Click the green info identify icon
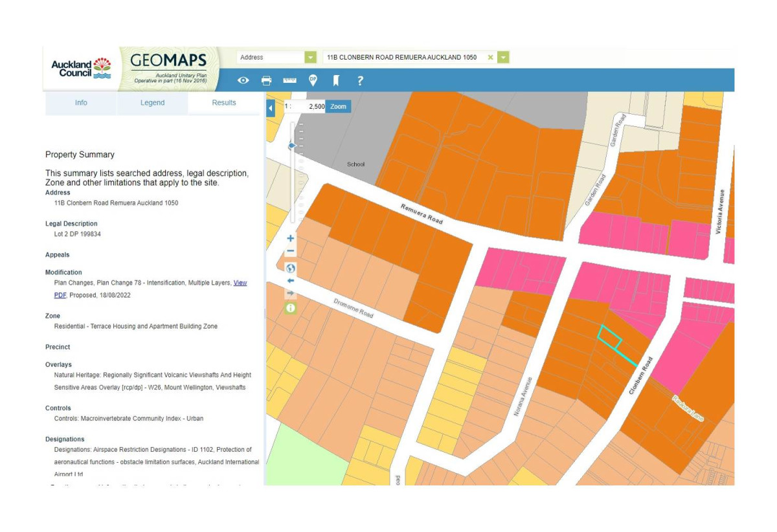The width and height of the screenshot is (777, 532). point(291,308)
